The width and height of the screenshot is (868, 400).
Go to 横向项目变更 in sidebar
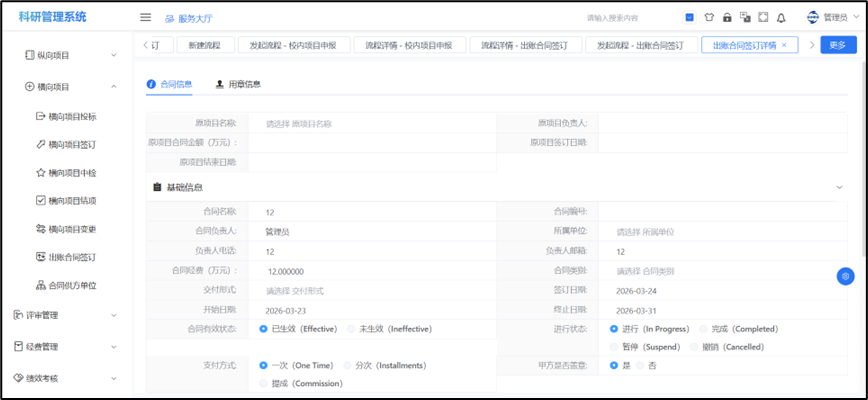pyautogui.click(x=70, y=229)
